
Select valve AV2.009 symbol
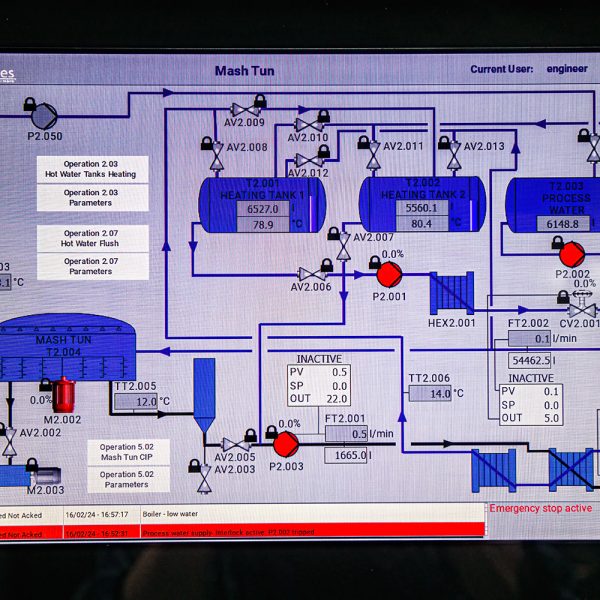tap(240, 109)
